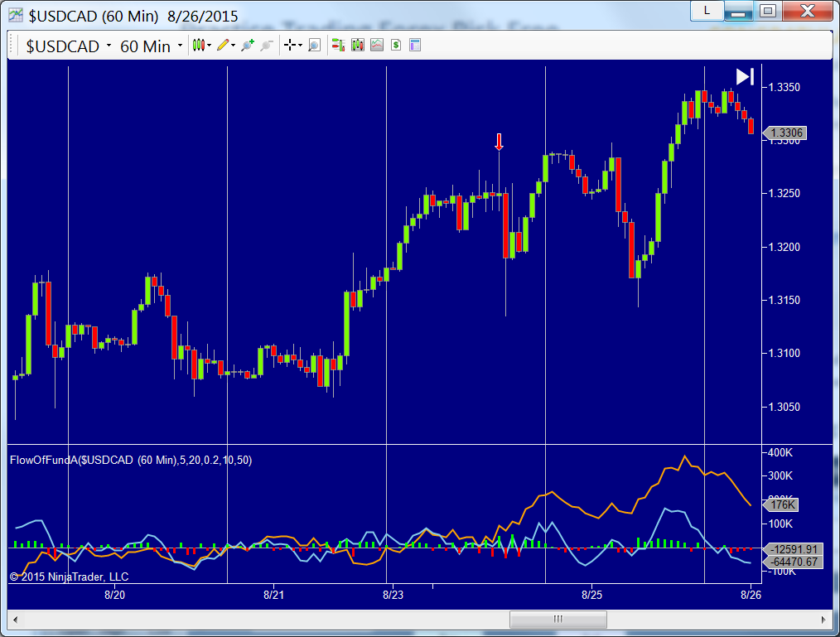Open the candlestick chart style picker
Screen dimensions: 840x637
coord(199,45)
